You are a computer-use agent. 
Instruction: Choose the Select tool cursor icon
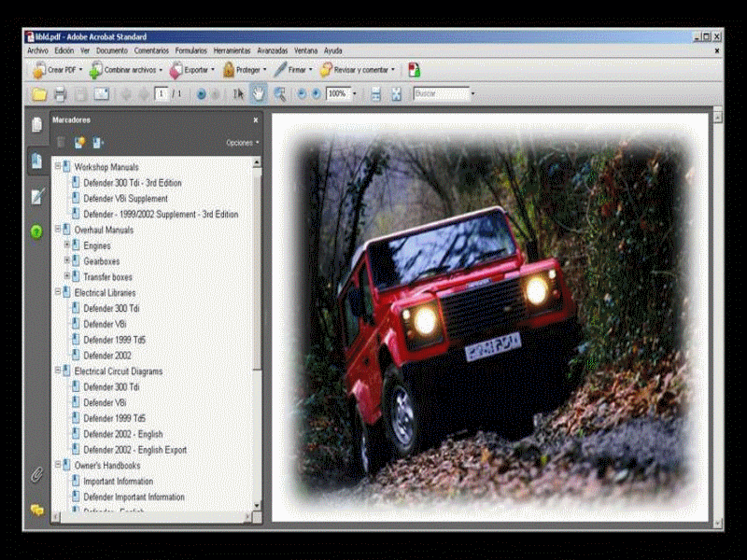[238, 94]
